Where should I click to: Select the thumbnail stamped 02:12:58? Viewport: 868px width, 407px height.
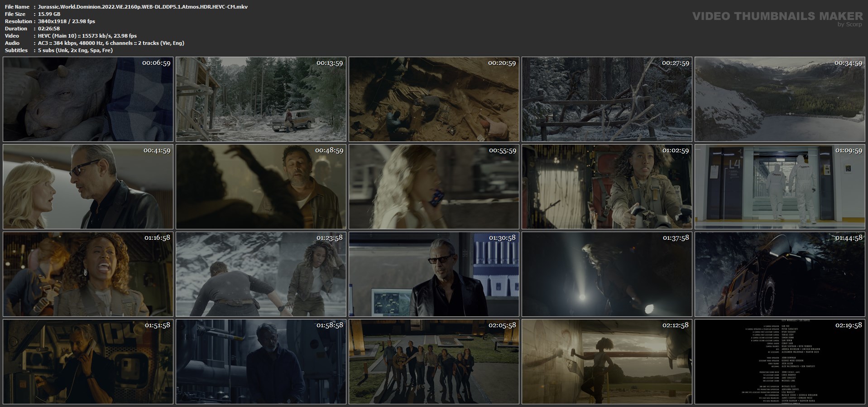point(607,362)
